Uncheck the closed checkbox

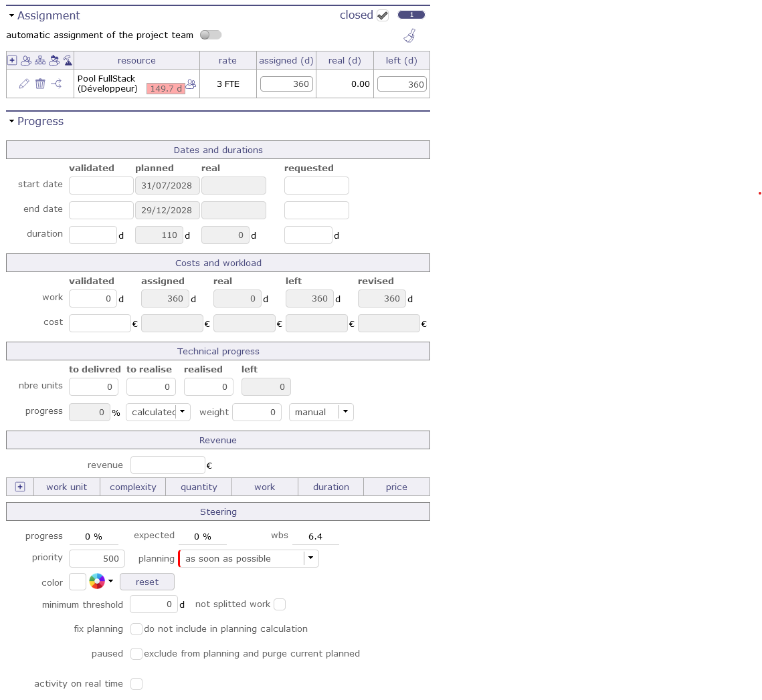[x=383, y=15]
